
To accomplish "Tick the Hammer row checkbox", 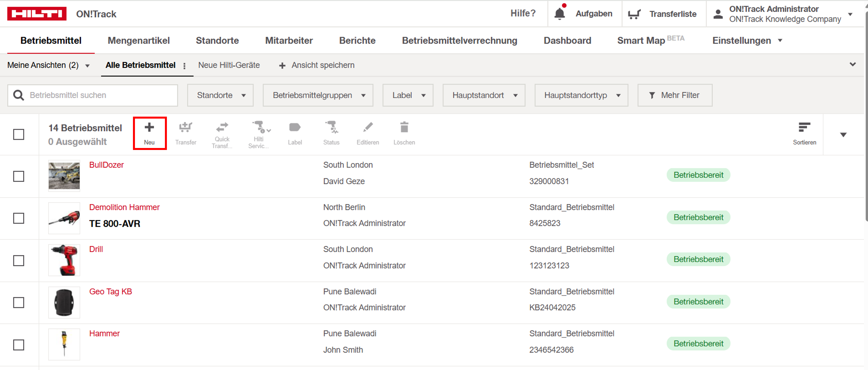I will click(x=19, y=345).
